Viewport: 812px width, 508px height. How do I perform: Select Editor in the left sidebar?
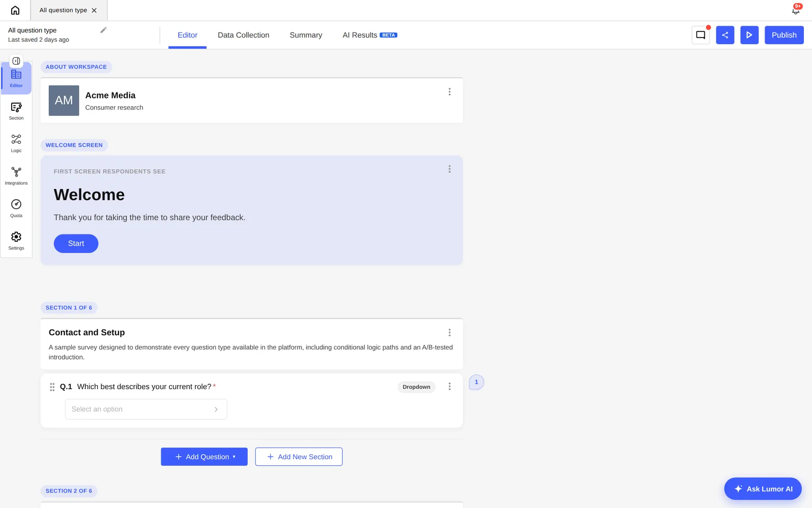point(16,78)
